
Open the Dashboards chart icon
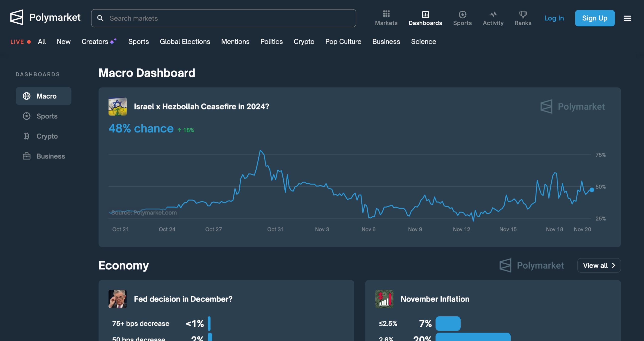[425, 14]
